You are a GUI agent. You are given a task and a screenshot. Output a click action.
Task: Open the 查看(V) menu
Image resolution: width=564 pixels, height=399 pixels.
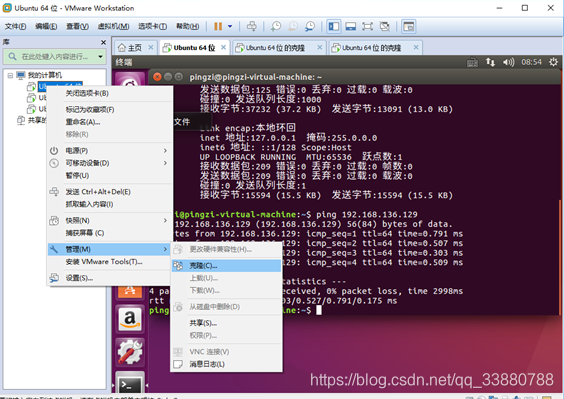click(77, 26)
